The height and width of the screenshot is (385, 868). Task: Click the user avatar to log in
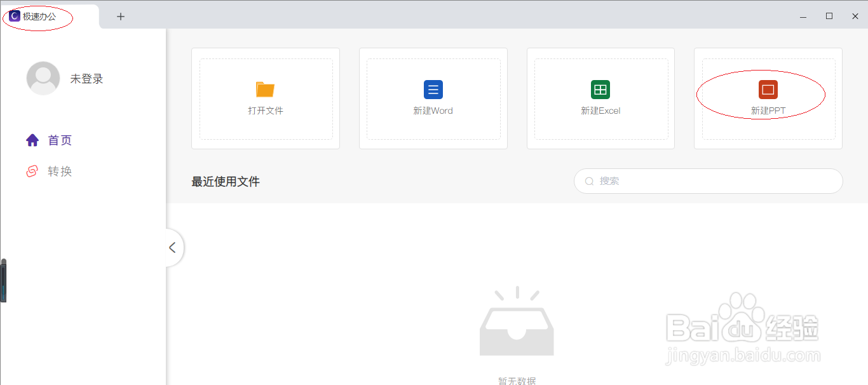coord(43,78)
